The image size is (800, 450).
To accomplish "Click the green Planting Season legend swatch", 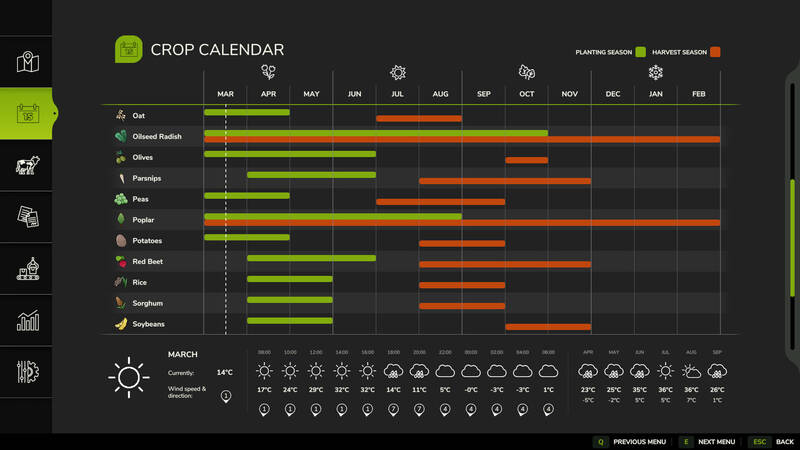I will [x=640, y=52].
